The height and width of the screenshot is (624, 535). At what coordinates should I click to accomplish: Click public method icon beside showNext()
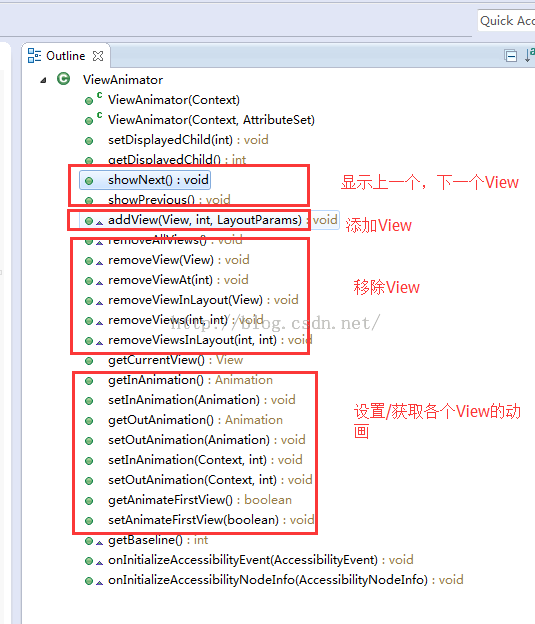point(89,181)
